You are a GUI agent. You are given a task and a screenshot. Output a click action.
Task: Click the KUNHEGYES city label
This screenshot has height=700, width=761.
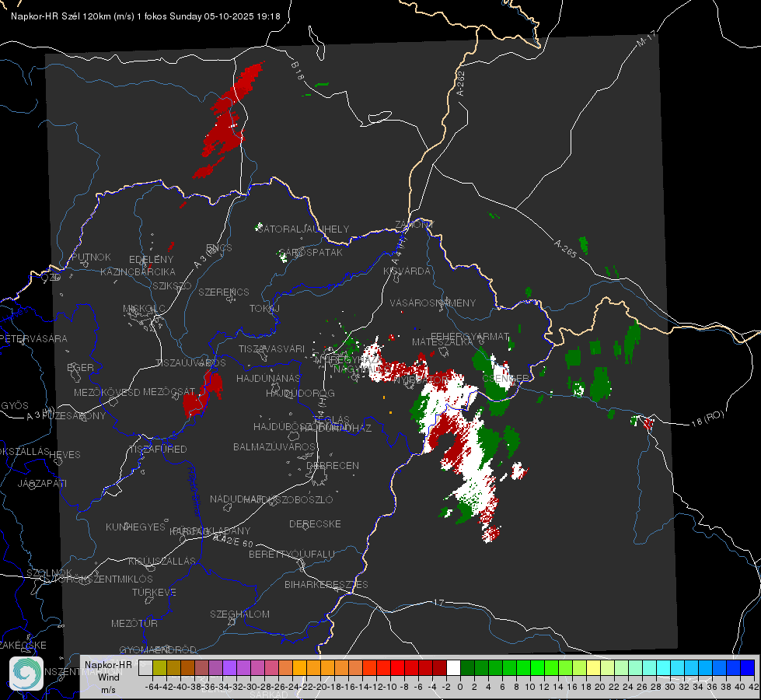point(135,527)
